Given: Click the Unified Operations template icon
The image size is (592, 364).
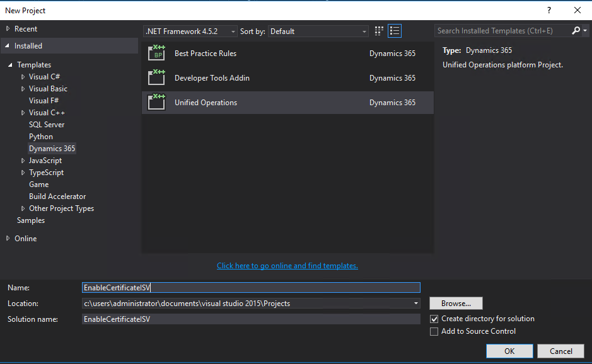Looking at the screenshot, I should (156, 103).
